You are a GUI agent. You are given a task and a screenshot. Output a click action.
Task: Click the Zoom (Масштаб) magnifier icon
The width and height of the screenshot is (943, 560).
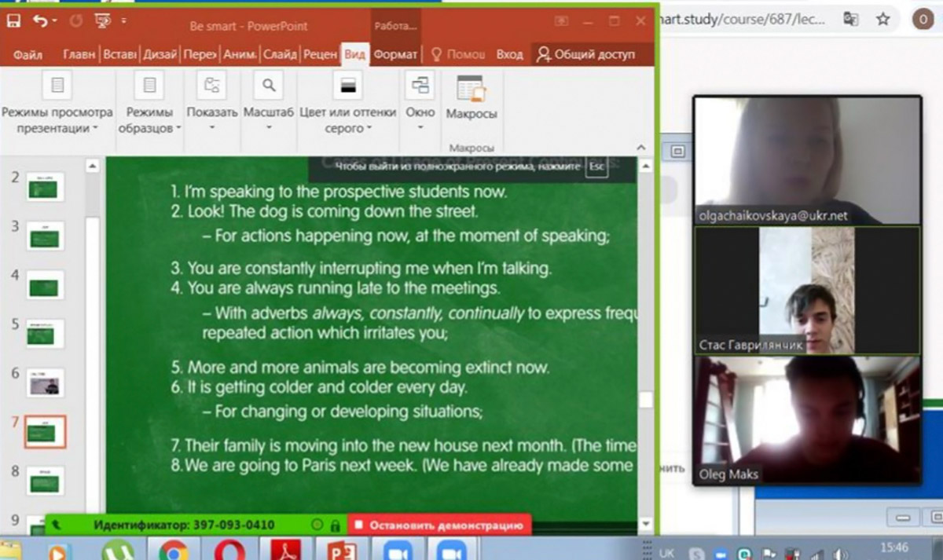click(269, 86)
